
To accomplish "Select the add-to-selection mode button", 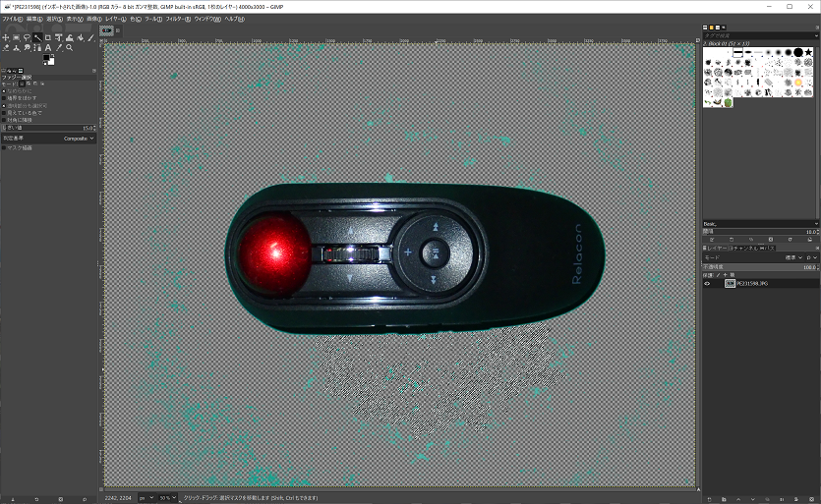I will tap(29, 84).
